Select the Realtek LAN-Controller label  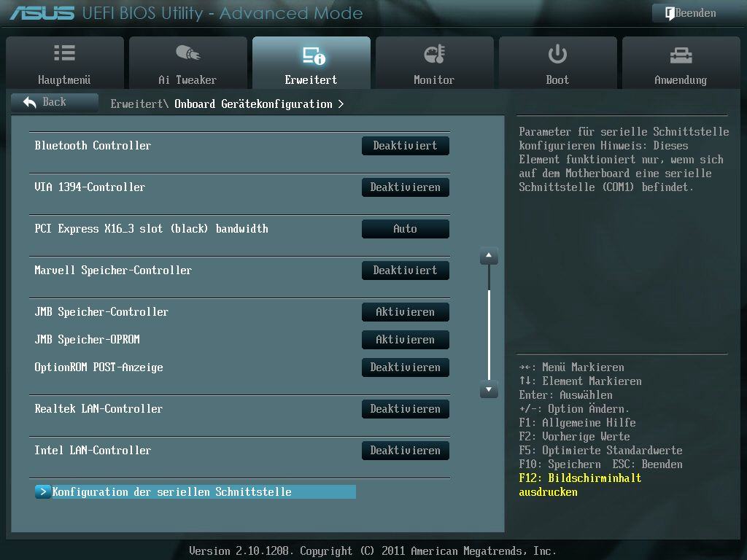[98, 408]
